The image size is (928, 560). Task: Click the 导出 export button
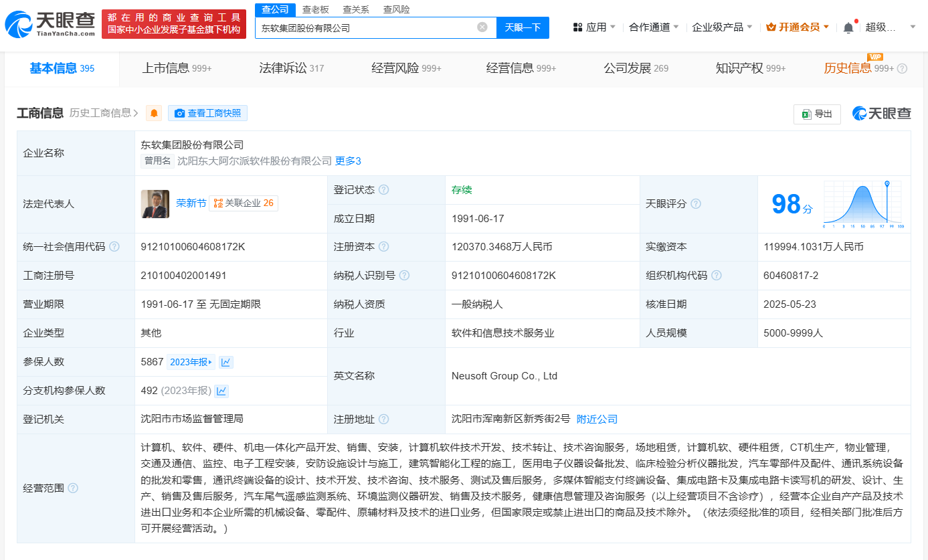[816, 114]
